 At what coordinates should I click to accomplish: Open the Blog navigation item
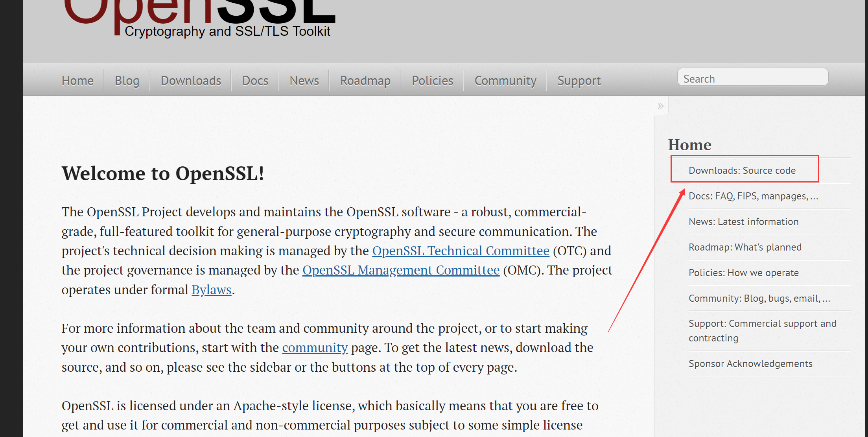point(127,81)
